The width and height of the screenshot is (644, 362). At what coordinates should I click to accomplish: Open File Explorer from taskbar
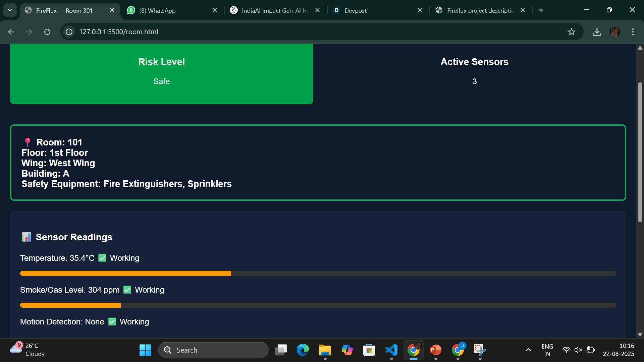pyautogui.click(x=325, y=350)
